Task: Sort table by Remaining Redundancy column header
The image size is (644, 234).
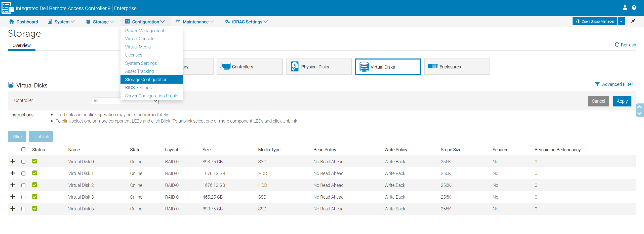Action: point(557,150)
